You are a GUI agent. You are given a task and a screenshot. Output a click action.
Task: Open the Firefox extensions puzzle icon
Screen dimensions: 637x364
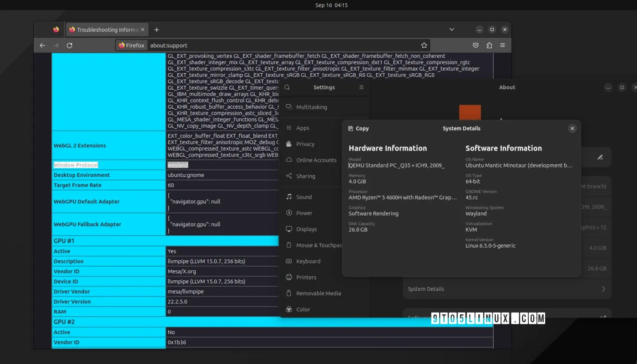pyautogui.click(x=489, y=45)
